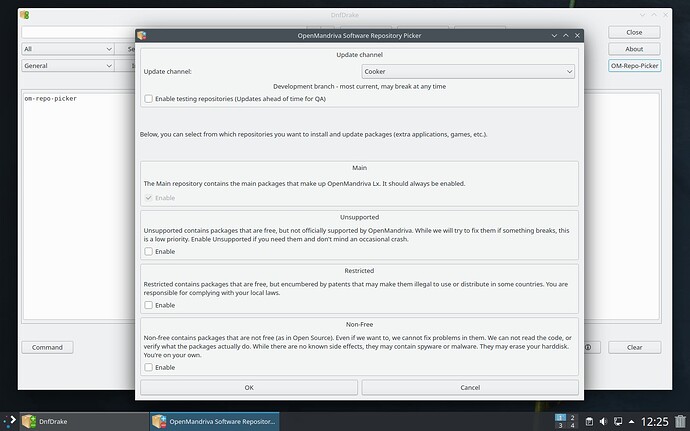The image size is (690, 431).
Task: Keep Repository Picker window below via title arrow
Action: click(554, 36)
